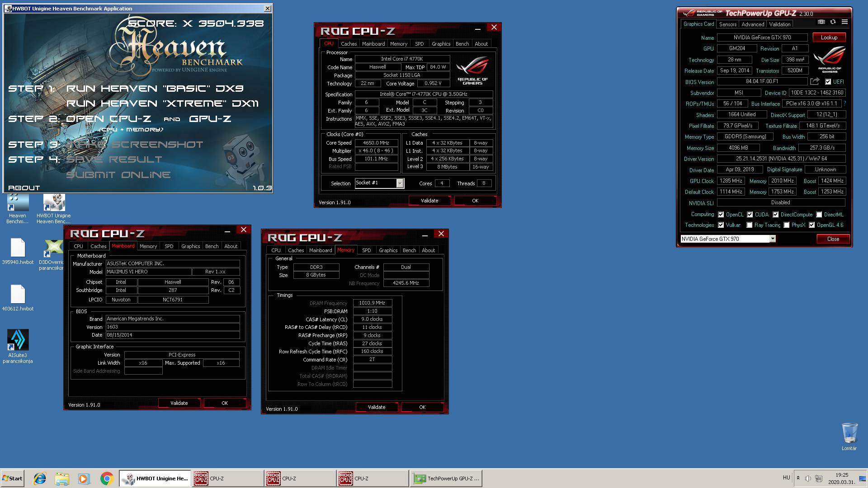
Task: Toggle the CUDA checkbox
Action: [x=750, y=215]
